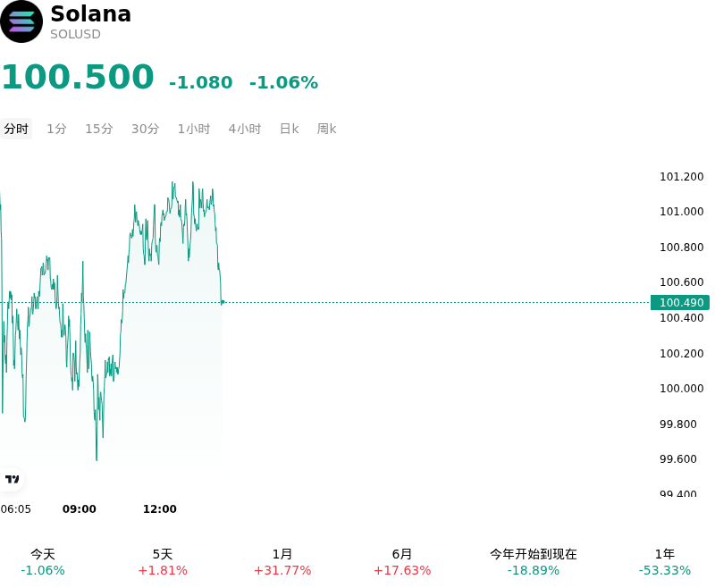Switch to the 1分 interval
The height and width of the screenshot is (588, 715).
(56, 129)
